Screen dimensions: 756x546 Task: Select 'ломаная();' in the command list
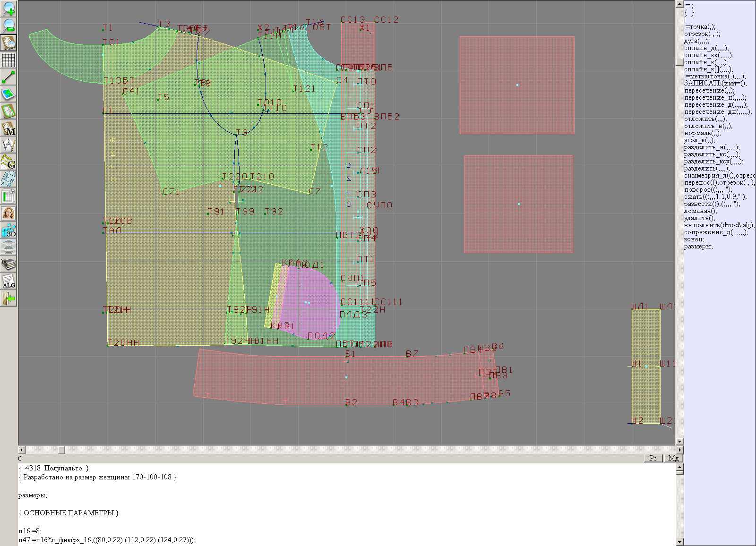pos(700,211)
